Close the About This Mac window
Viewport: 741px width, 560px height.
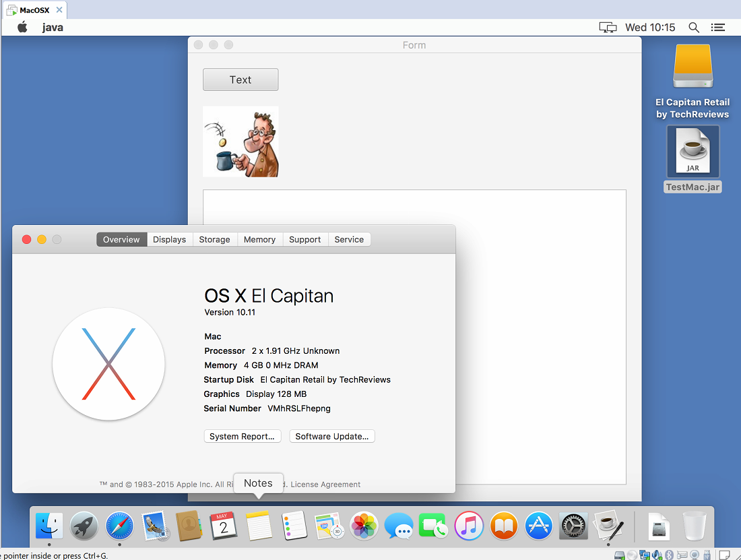click(26, 240)
